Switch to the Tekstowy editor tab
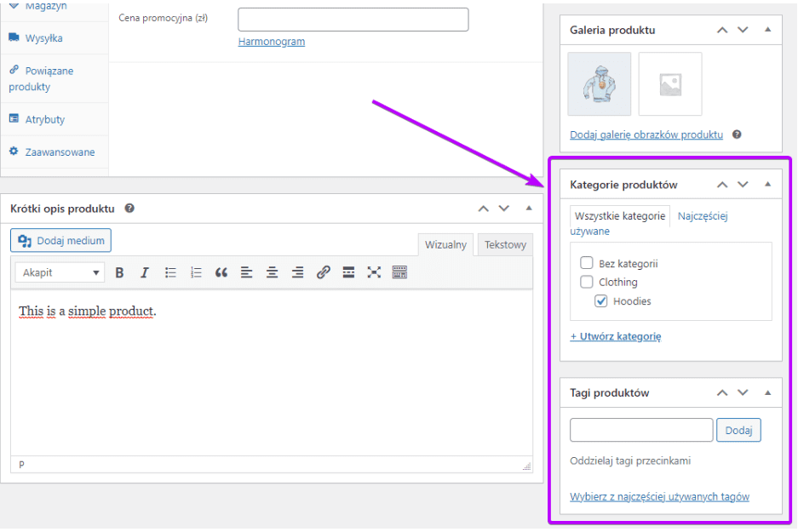 click(505, 245)
